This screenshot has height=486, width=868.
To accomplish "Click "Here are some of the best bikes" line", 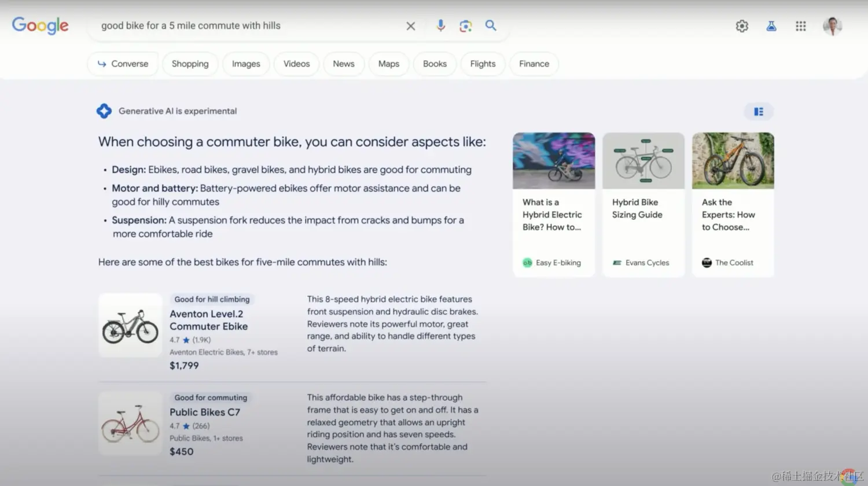I will (x=242, y=262).
